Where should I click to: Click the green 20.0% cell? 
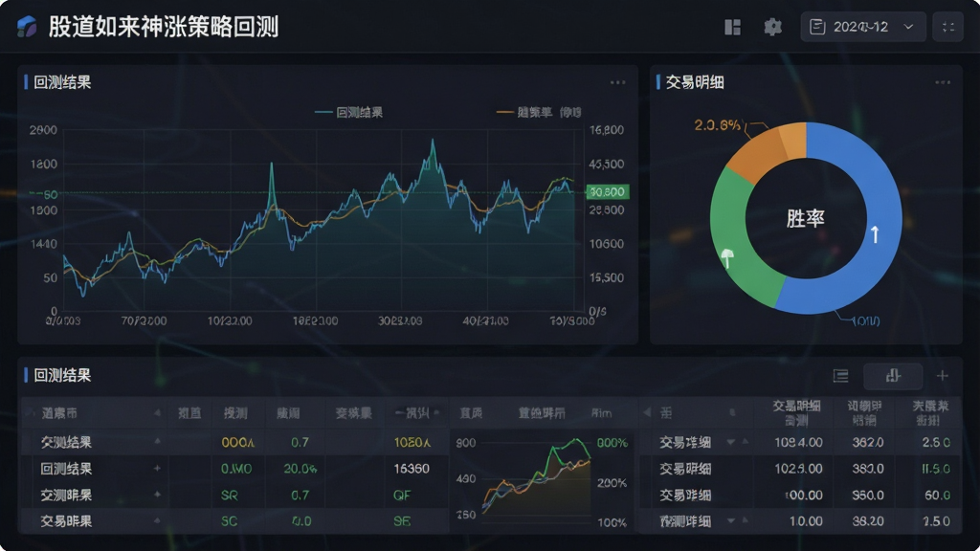point(300,469)
